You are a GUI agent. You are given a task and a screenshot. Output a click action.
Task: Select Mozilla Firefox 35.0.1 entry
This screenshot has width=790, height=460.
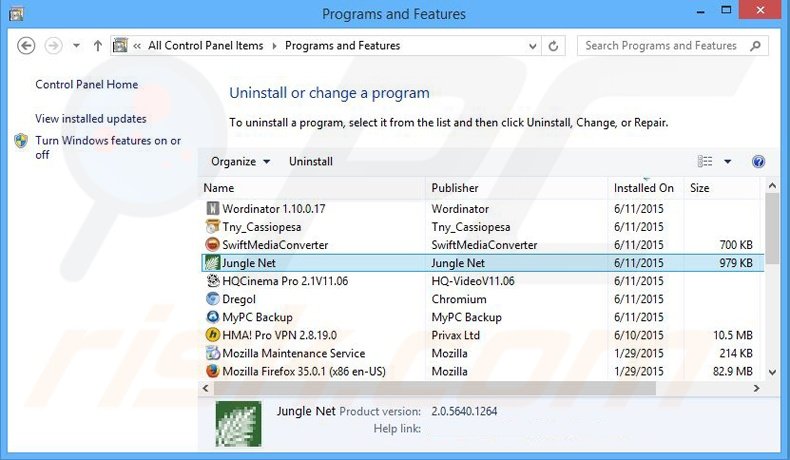click(x=304, y=372)
